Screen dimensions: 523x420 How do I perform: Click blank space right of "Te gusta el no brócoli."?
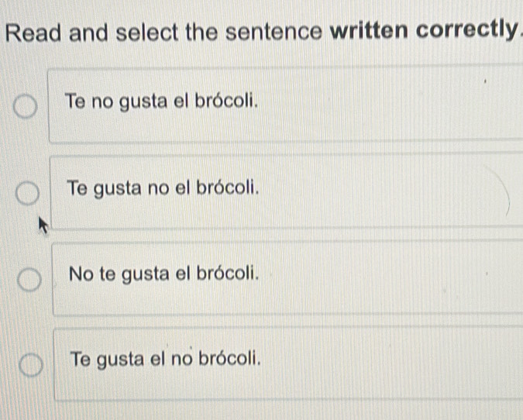pos(387,363)
